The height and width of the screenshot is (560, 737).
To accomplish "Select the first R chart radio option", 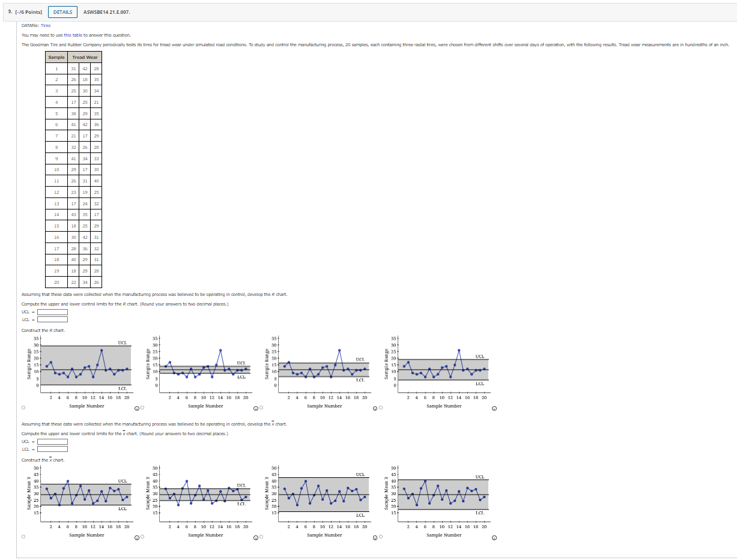I will pos(23,408).
